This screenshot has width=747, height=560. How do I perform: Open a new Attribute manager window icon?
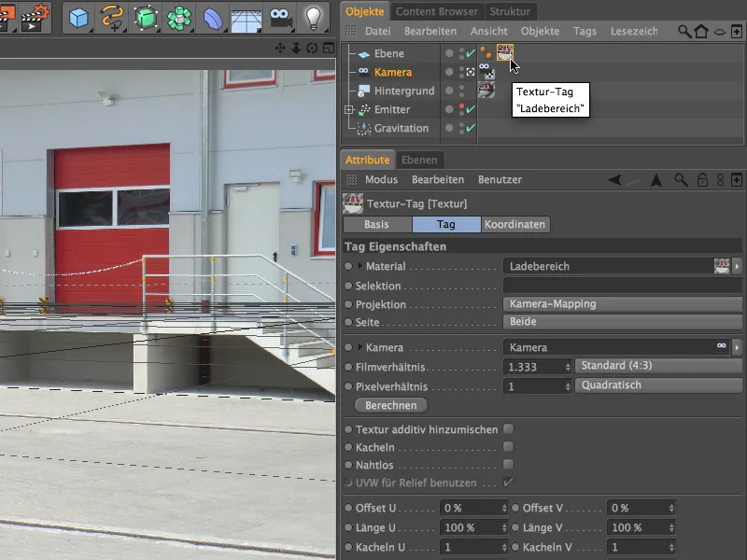point(737,180)
